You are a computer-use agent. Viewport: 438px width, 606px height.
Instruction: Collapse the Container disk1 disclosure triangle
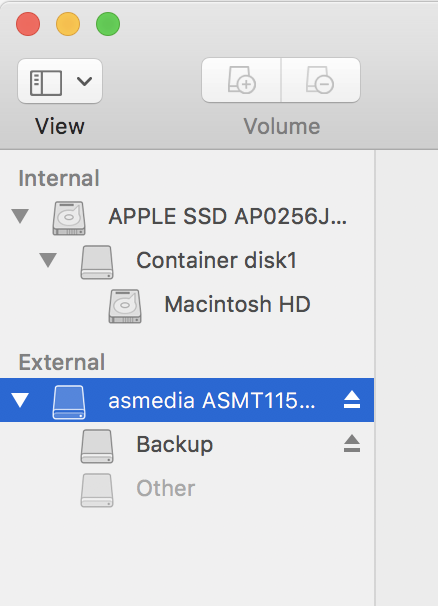[48, 260]
